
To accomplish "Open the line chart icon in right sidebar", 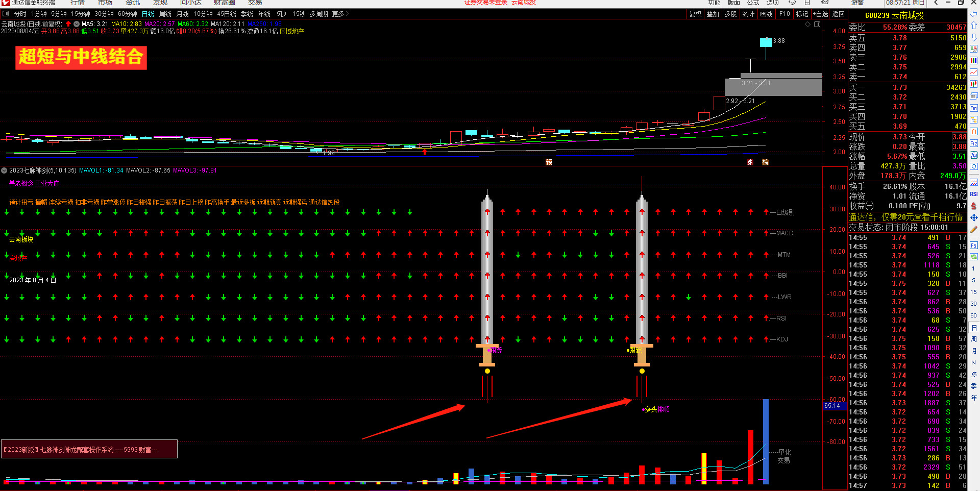I will [x=974, y=72].
